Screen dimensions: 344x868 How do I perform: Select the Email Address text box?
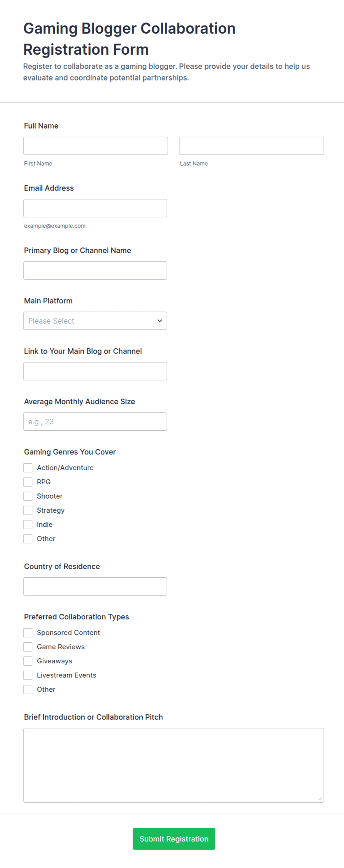(x=95, y=208)
